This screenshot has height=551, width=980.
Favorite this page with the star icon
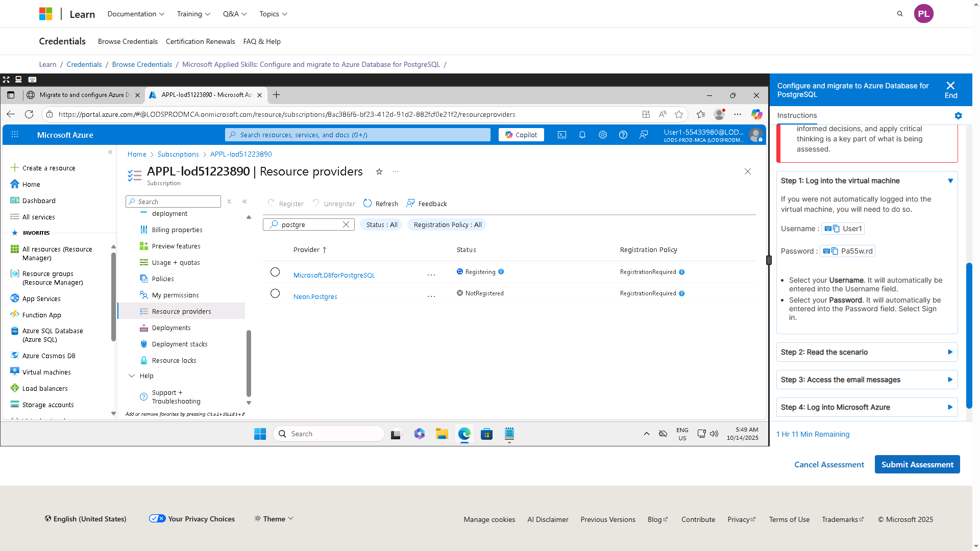click(x=379, y=171)
